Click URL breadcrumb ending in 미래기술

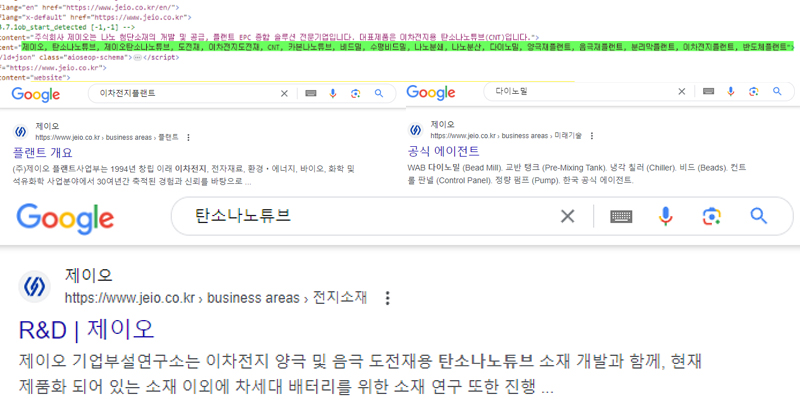tap(506, 136)
